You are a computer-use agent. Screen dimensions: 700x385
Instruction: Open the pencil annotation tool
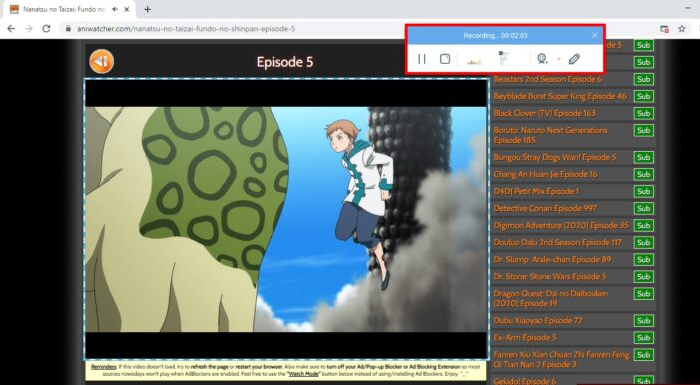pos(574,59)
